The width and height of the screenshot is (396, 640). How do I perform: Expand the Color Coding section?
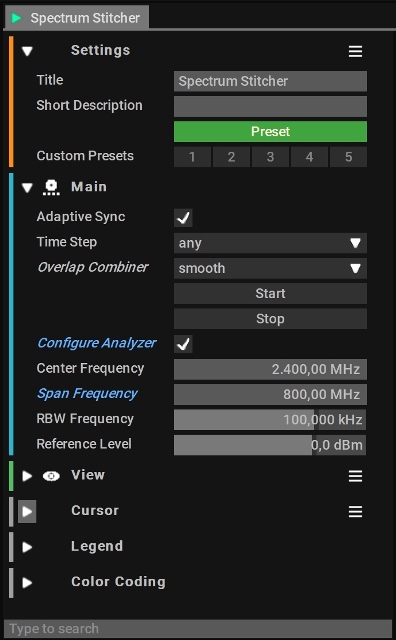pyautogui.click(x=27, y=582)
